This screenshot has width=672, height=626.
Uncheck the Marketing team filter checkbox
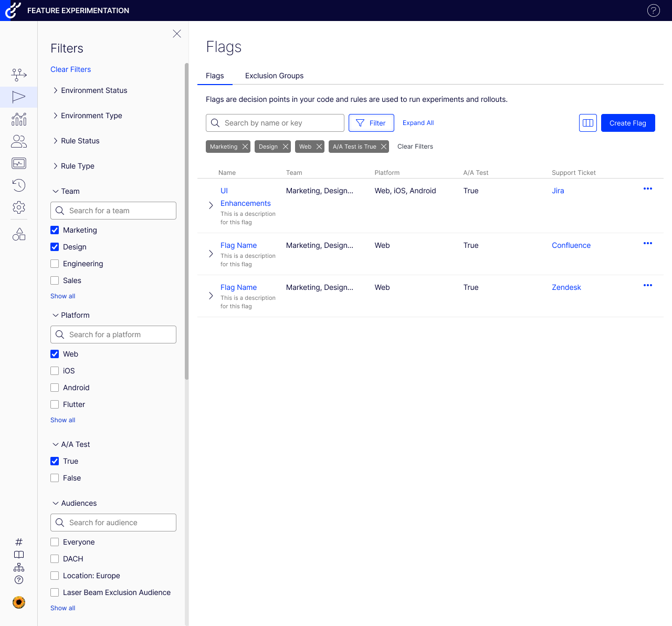click(x=55, y=230)
